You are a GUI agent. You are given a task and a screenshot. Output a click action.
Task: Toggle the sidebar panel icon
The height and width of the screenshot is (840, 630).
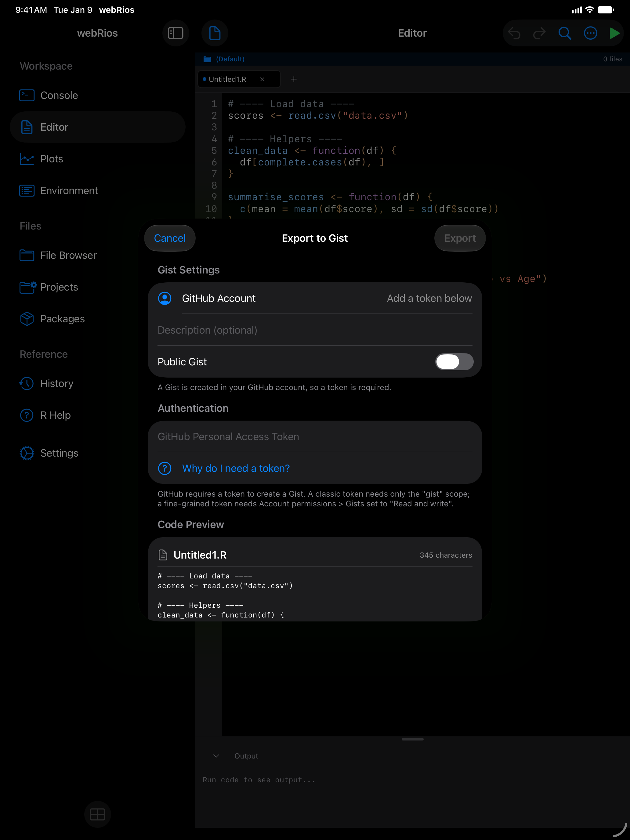(x=176, y=33)
